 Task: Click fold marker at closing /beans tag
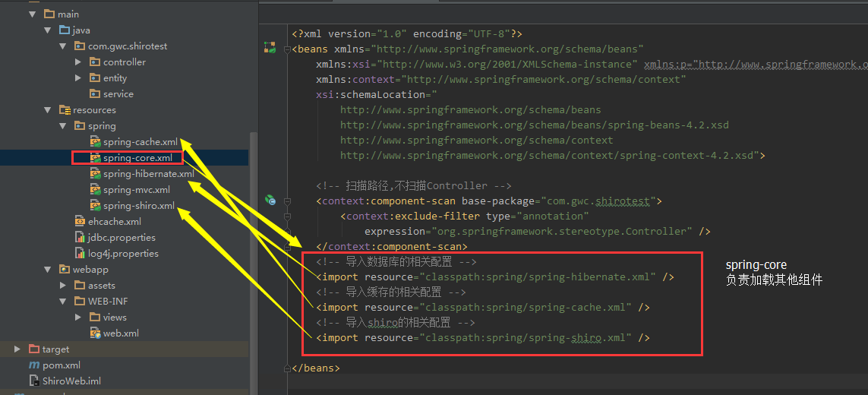[287, 368]
